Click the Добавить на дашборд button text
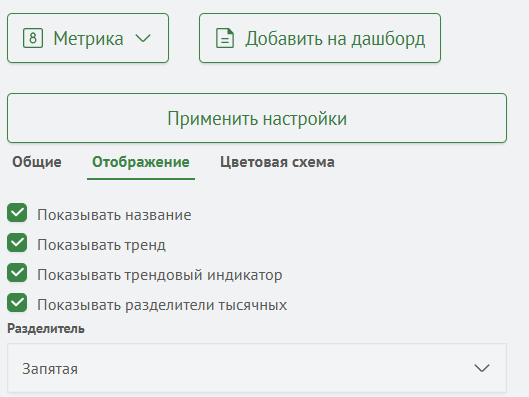Viewport: 529px width, 397px height. (335, 39)
